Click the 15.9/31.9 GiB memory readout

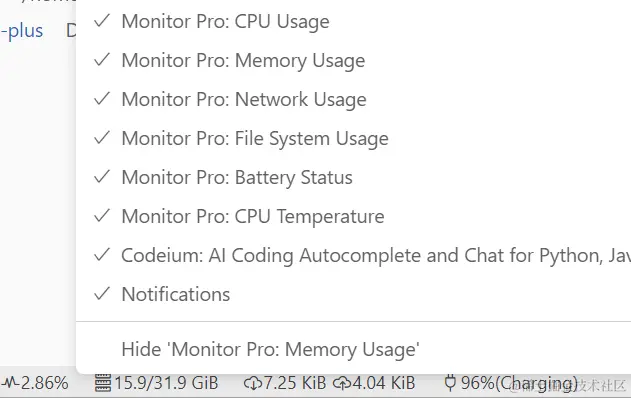[x=166, y=383]
